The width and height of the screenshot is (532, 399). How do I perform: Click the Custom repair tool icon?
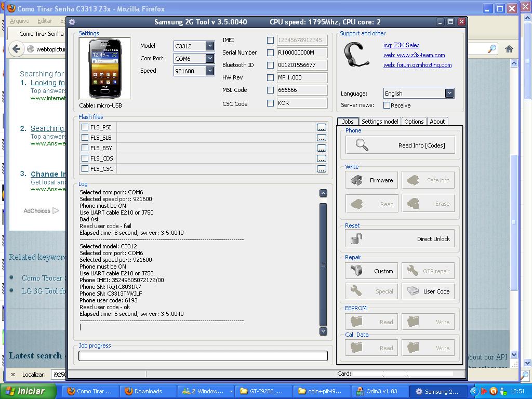(356, 271)
